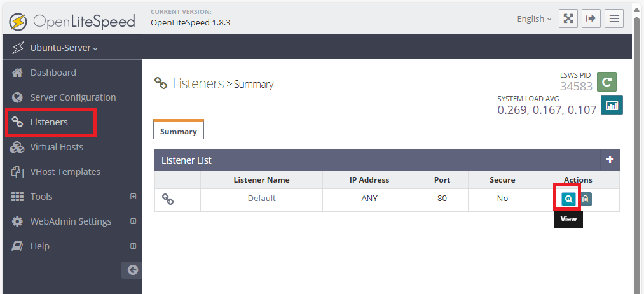Click the Listeners breadcrumb heading
Screen dimensions: 644x294
pyautogui.click(x=198, y=83)
